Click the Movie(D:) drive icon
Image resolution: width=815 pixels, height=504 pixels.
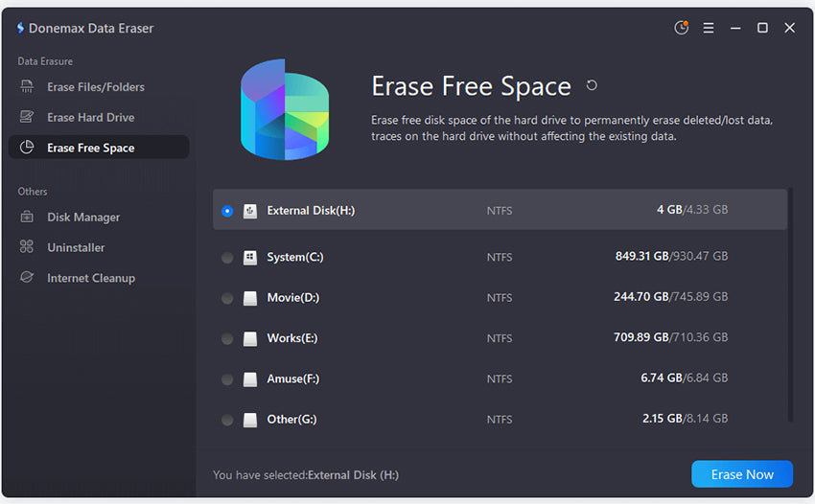pos(250,298)
